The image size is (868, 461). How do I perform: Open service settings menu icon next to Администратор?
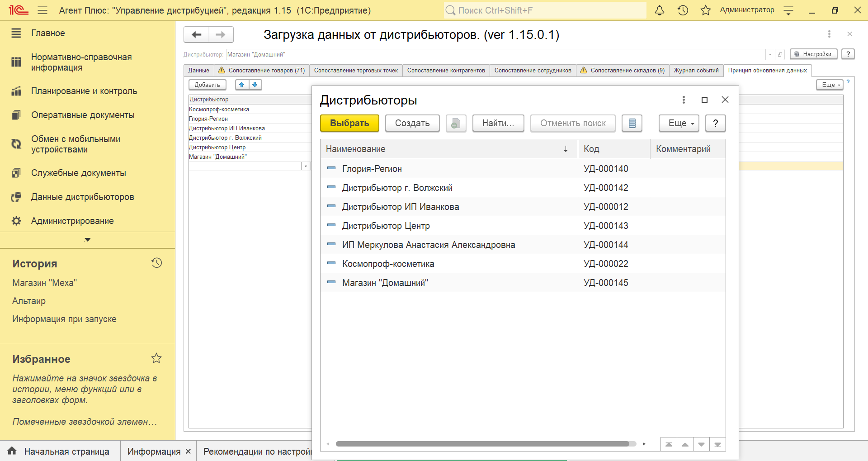788,10
